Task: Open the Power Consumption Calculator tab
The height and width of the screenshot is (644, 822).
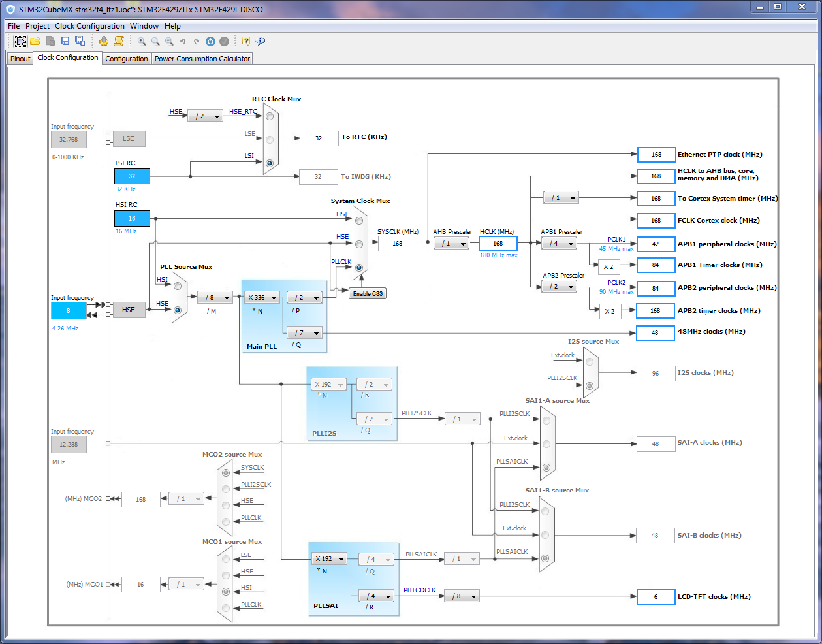Action: coord(202,59)
